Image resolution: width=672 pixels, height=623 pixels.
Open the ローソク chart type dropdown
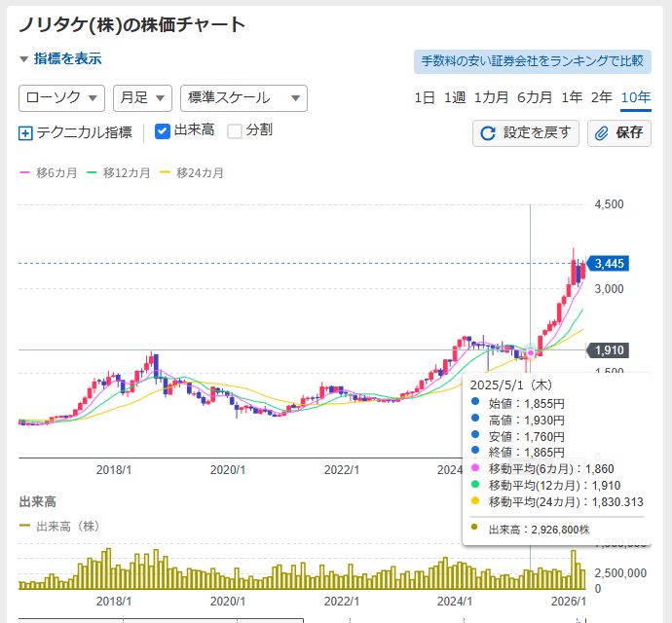[61, 98]
